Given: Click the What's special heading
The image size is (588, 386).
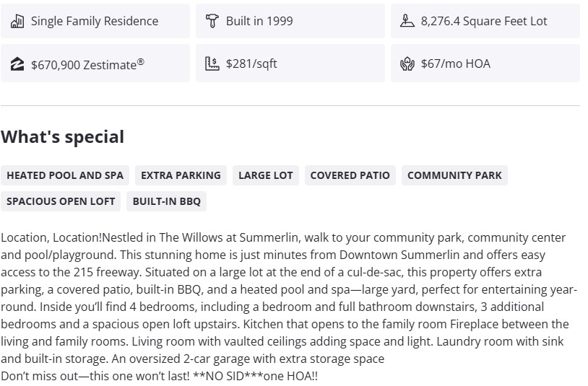Looking at the screenshot, I should pyautogui.click(x=62, y=137).
